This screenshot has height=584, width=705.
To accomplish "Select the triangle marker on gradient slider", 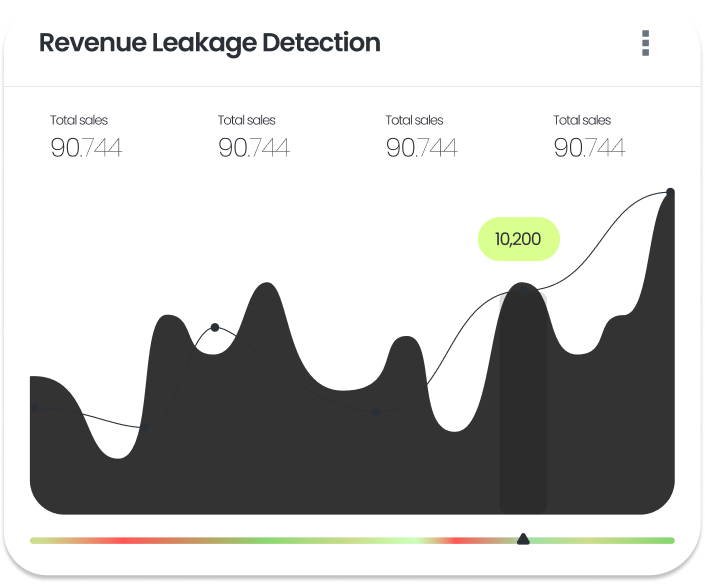I will [523, 539].
